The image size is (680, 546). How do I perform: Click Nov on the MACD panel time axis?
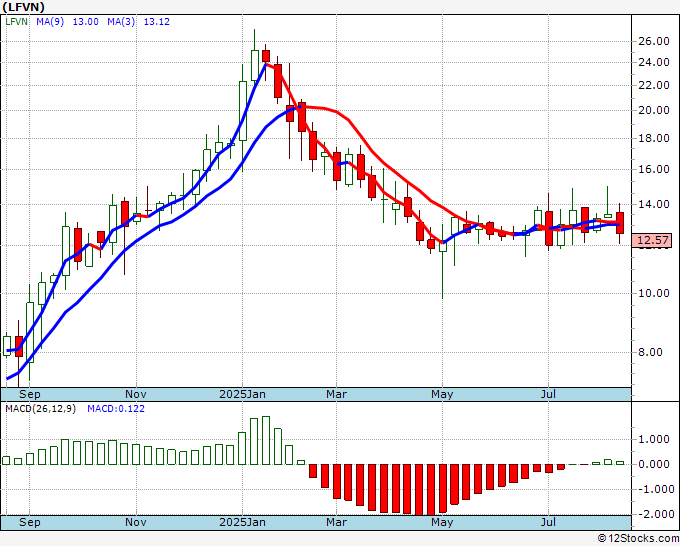[136, 522]
